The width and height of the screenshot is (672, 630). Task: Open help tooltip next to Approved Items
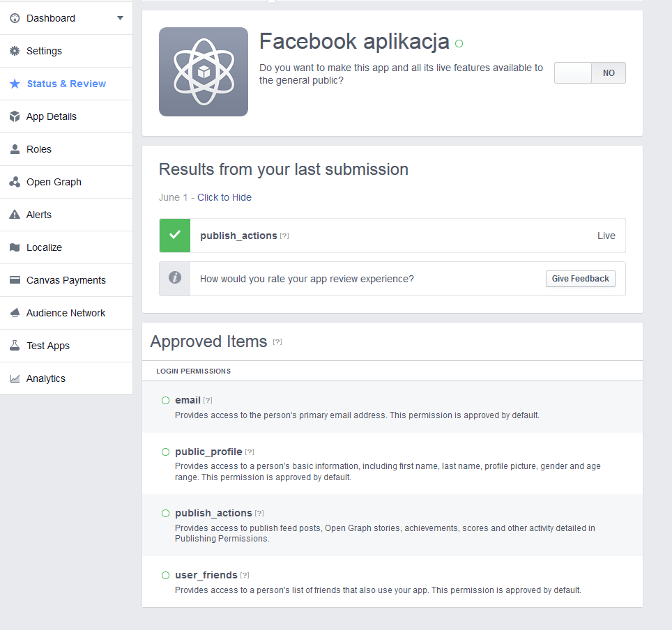(277, 341)
